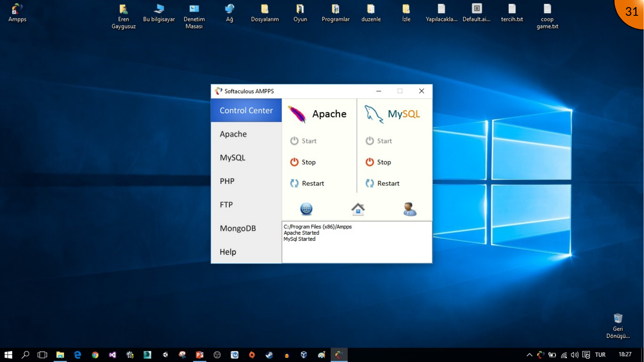Open PowerPoint from the taskbar
Screen dimensions: 644x362
[x=199, y=355]
